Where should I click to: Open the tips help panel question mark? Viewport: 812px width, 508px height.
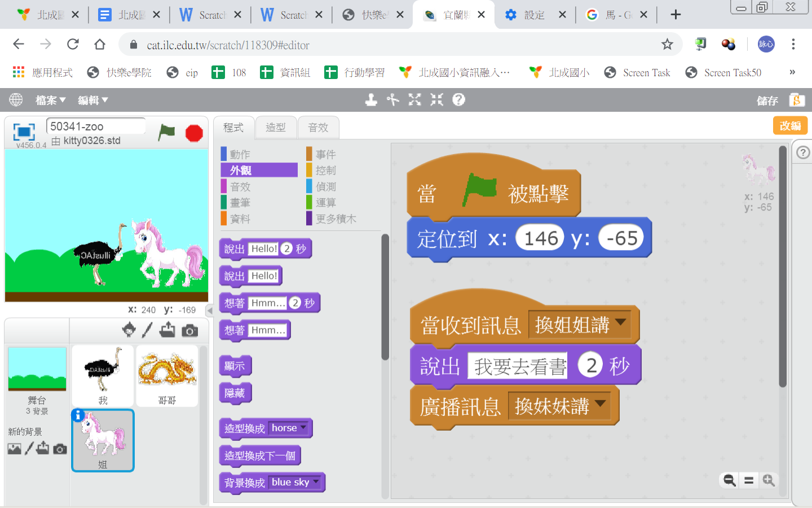pos(803,152)
